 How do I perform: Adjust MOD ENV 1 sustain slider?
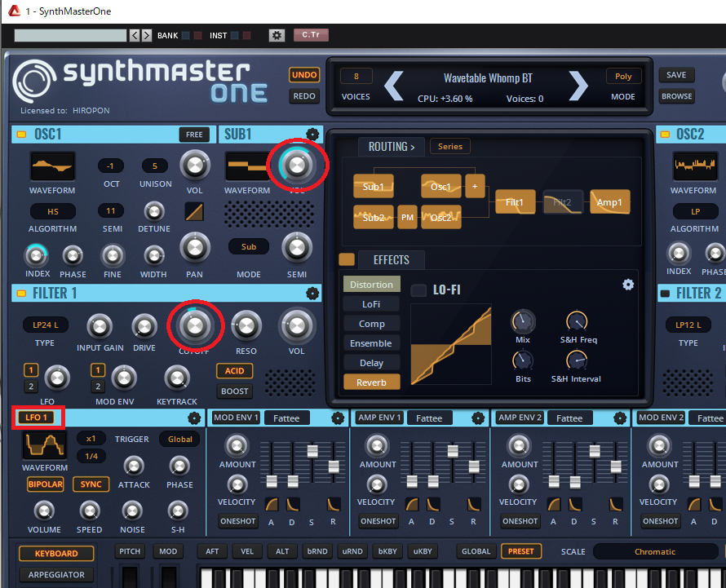[x=312, y=451]
